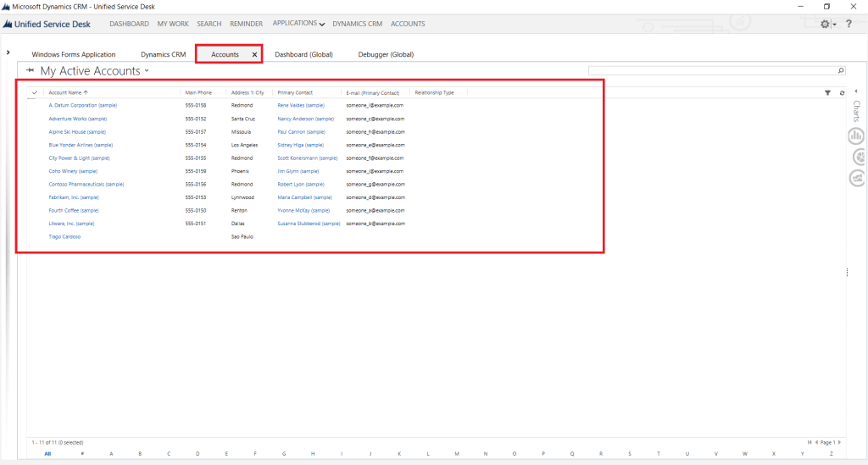Open the area chart icon
The image size is (868, 465).
pos(857,178)
